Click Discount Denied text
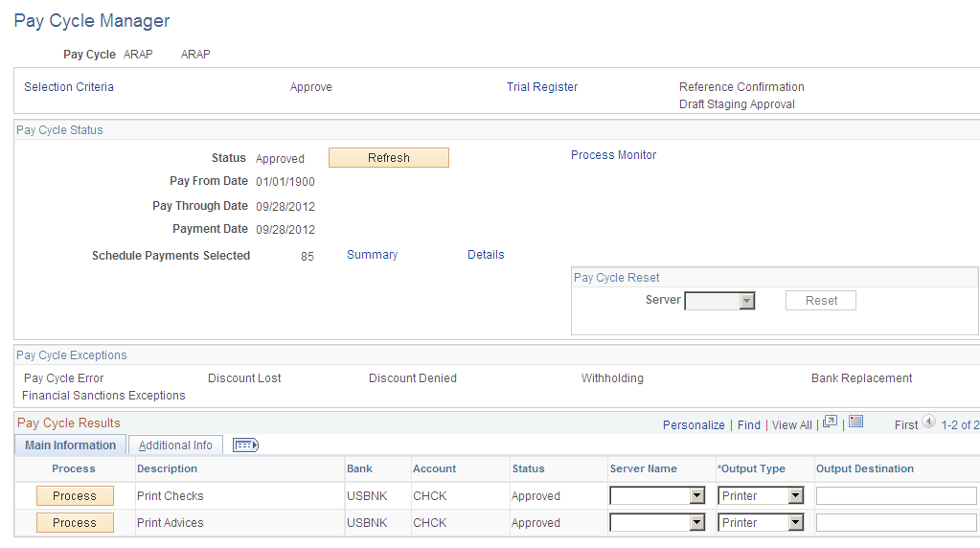The width and height of the screenshot is (980, 548). 413,378
